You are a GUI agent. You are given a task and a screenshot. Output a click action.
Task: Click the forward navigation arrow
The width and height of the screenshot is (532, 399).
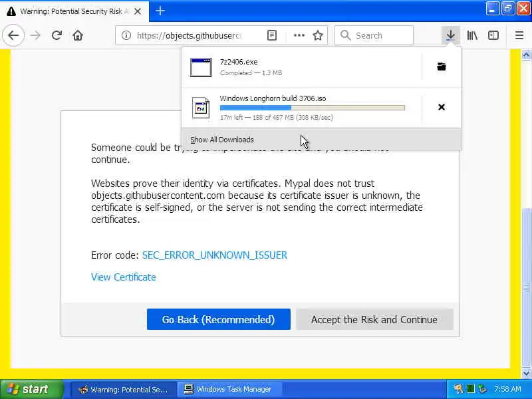coord(35,35)
